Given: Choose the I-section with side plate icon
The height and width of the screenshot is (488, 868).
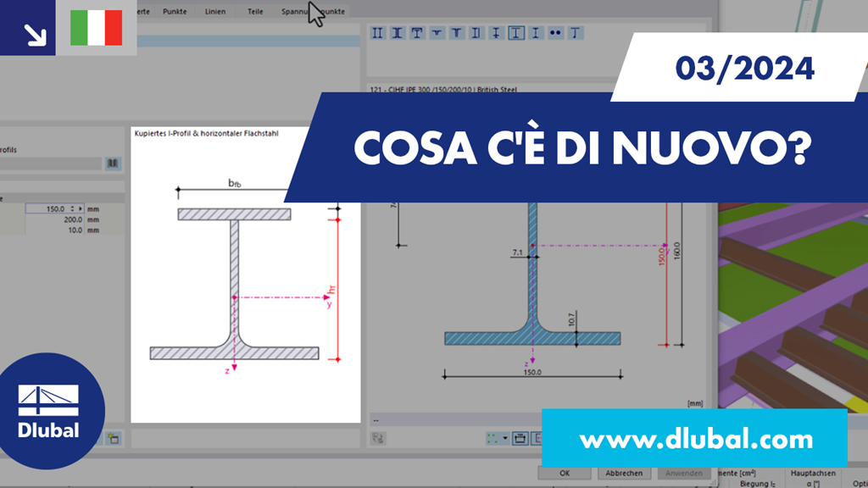Looking at the screenshot, I should point(476,33).
